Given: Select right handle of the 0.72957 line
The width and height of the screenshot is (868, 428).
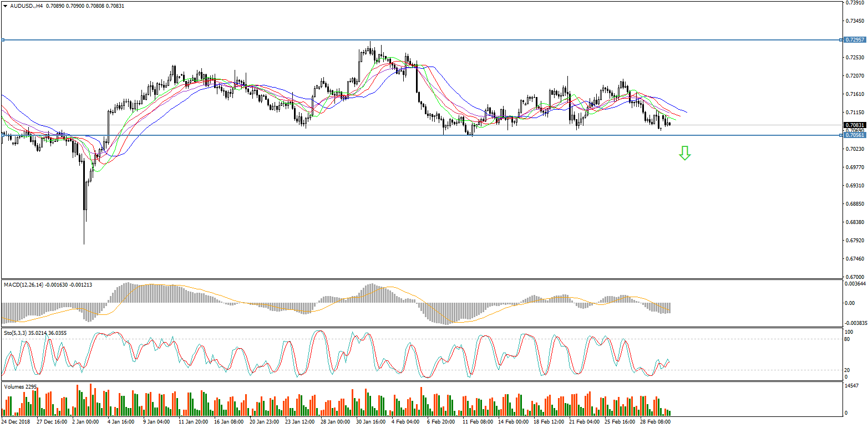Looking at the screenshot, I should (841, 40).
